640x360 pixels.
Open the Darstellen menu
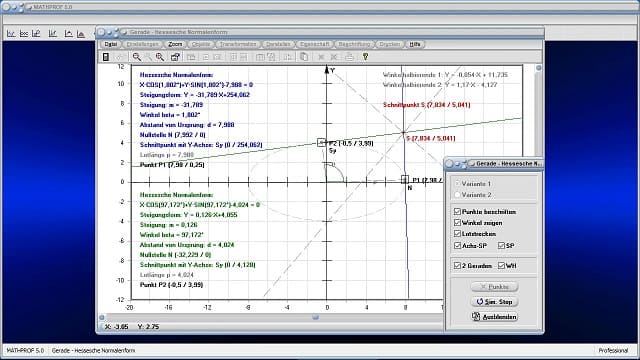coord(278,44)
